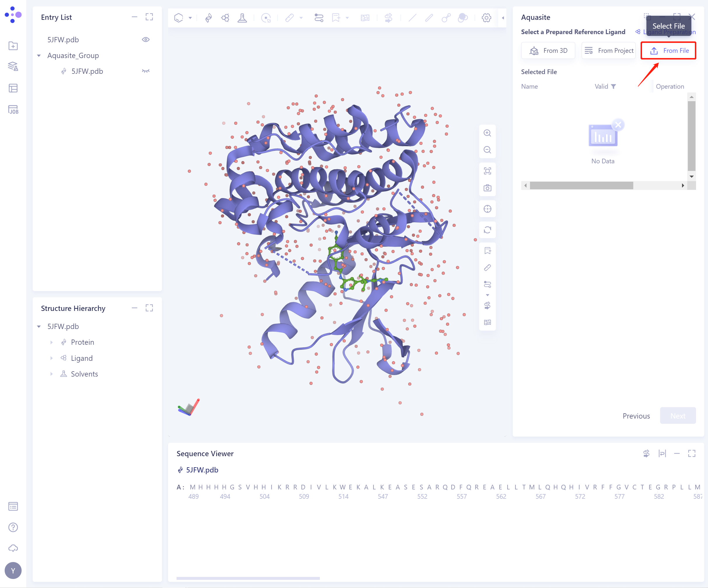Viewport: 708px width, 588px height.
Task: Click the From File button
Action: pyautogui.click(x=668, y=50)
